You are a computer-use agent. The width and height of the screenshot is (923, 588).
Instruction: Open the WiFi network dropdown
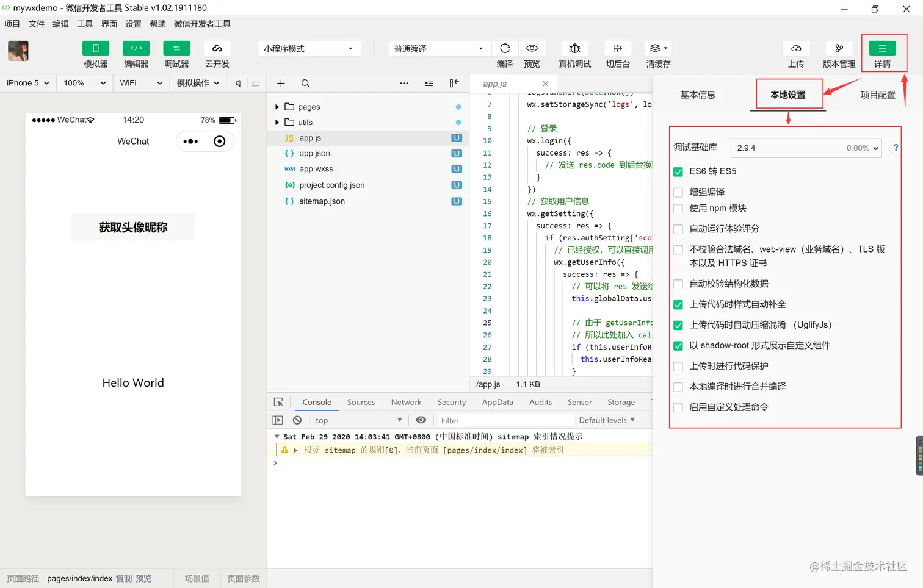point(141,83)
